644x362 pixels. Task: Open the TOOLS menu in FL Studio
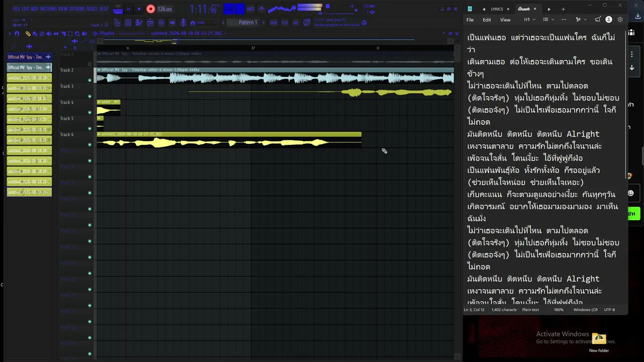(92, 9)
